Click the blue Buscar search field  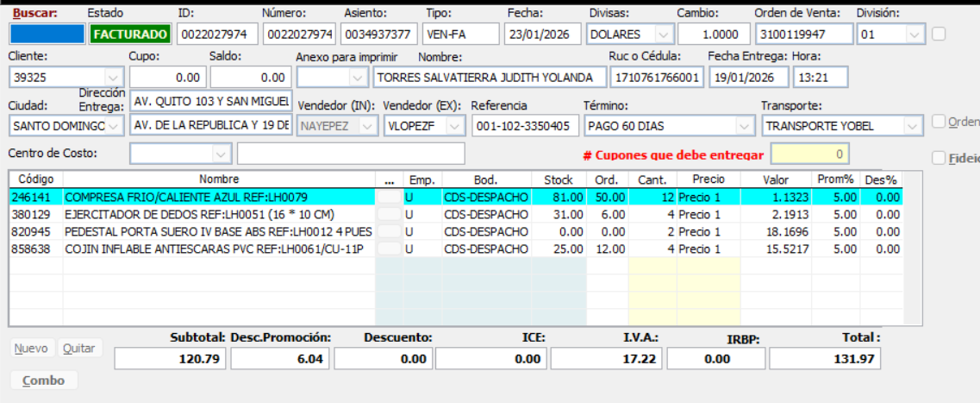47,35
